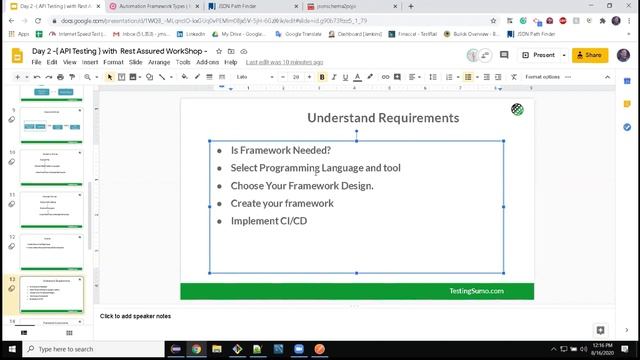
Task: Choose the select arrow cursor tool
Action: click(x=109, y=77)
